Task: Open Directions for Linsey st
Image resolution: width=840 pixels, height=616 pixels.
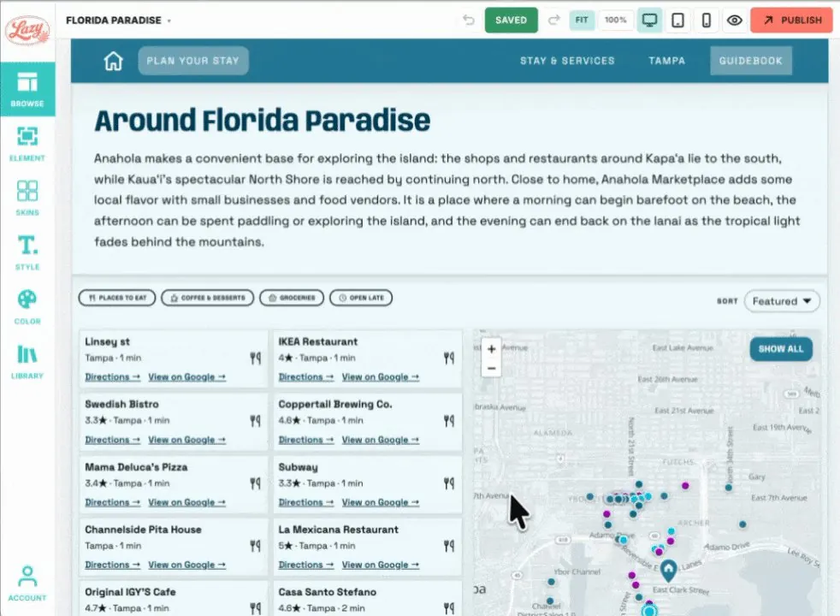Action: click(x=113, y=377)
